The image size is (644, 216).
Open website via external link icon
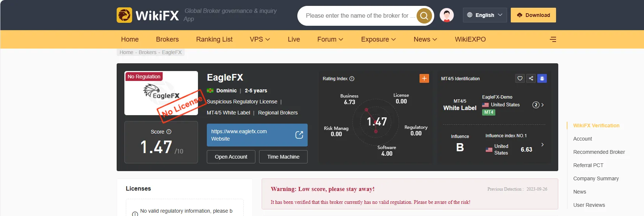point(299,135)
